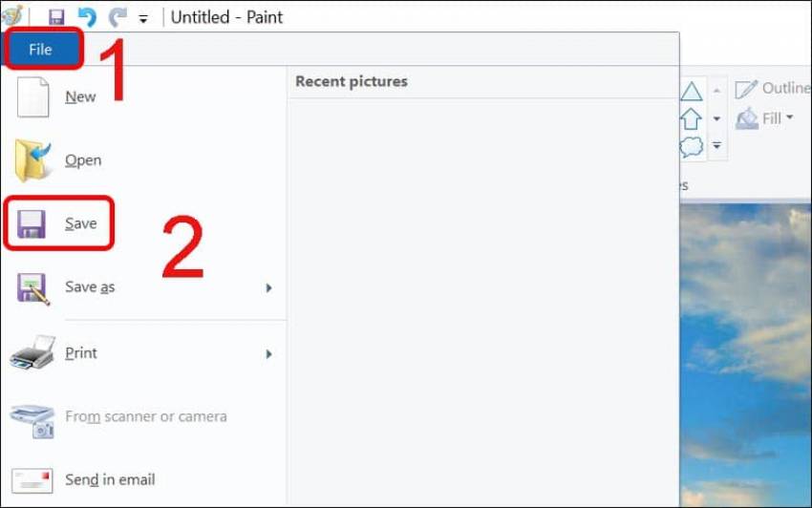Expand the shapes gallery with the More arrow
The image size is (812, 508).
tap(716, 146)
